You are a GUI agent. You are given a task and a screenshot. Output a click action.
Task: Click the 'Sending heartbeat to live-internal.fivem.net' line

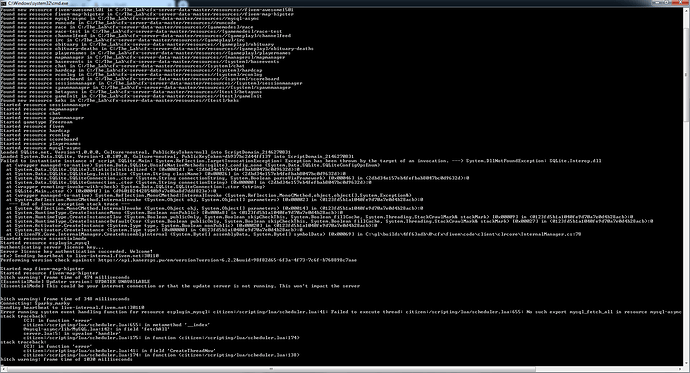point(80,256)
